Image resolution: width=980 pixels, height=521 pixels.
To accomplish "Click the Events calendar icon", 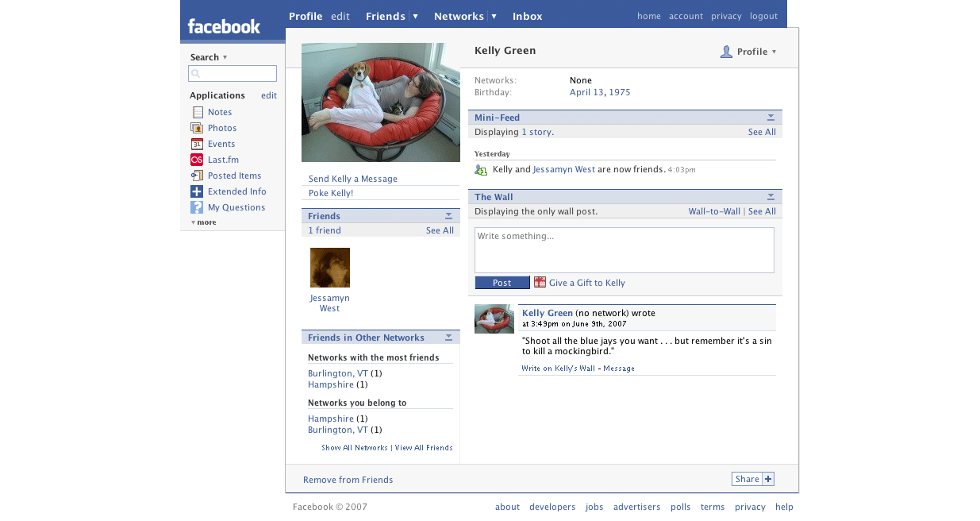I will pyautogui.click(x=197, y=144).
